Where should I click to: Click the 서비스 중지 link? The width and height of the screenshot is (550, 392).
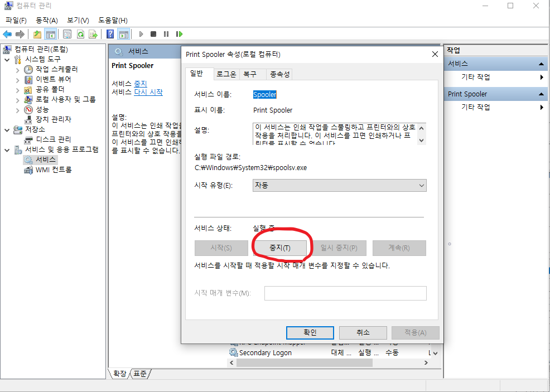click(141, 84)
